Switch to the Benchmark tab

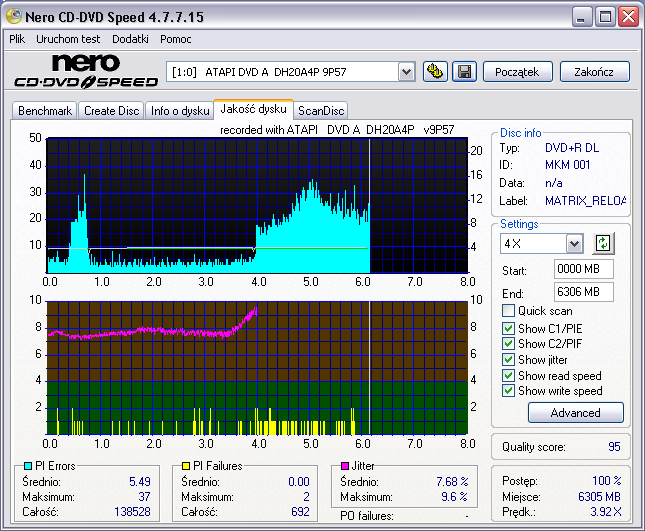tap(45, 111)
